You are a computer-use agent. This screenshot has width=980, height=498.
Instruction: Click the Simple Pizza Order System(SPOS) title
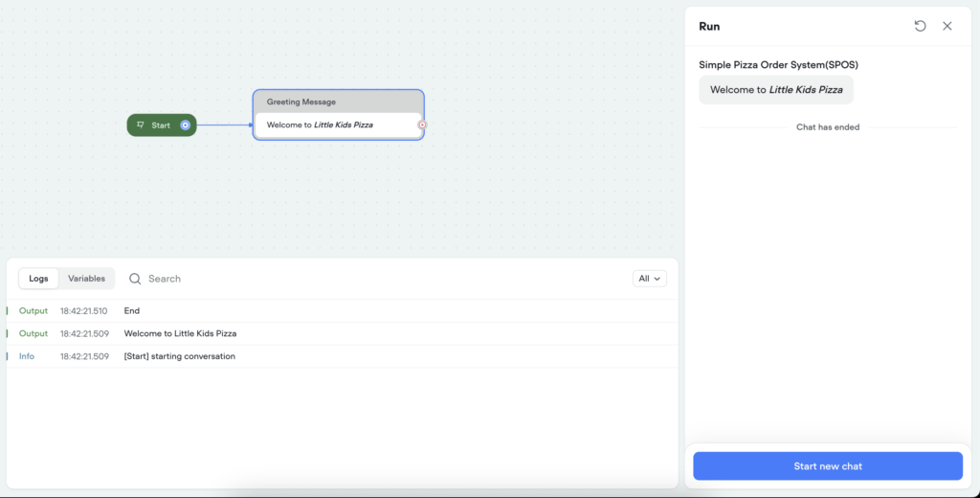click(x=778, y=64)
